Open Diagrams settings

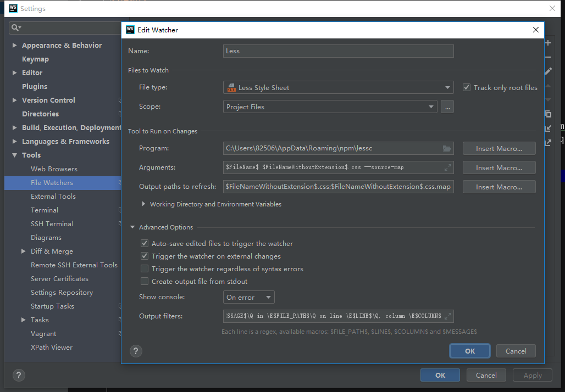(46, 238)
